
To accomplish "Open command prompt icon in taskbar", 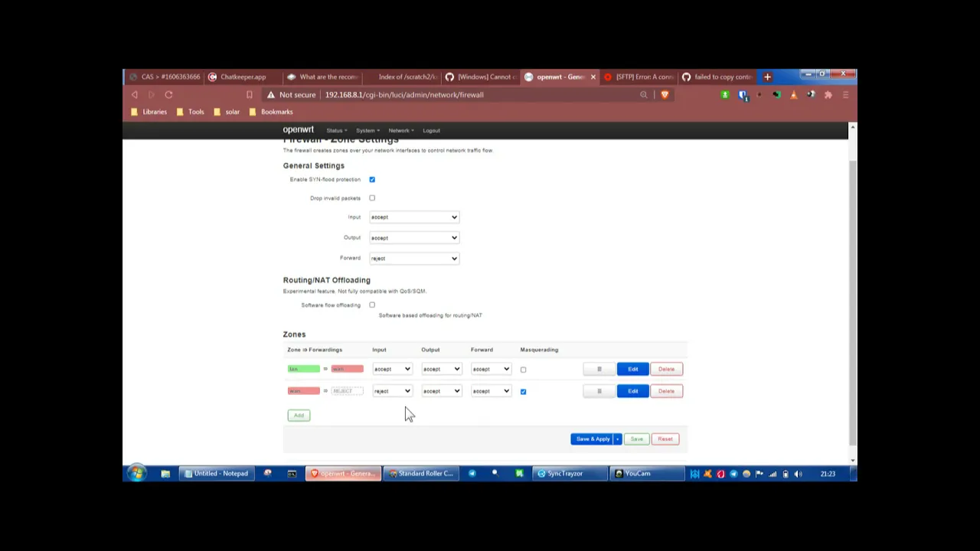I will 292,474.
